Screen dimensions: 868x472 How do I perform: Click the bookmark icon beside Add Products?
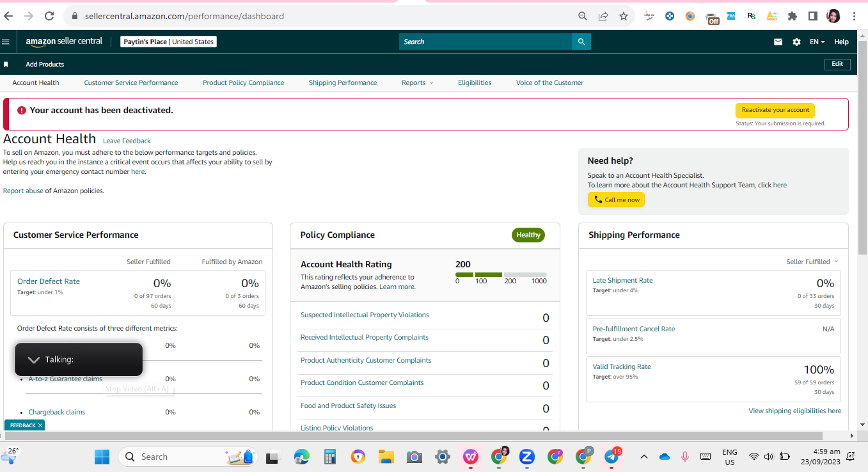6,64
